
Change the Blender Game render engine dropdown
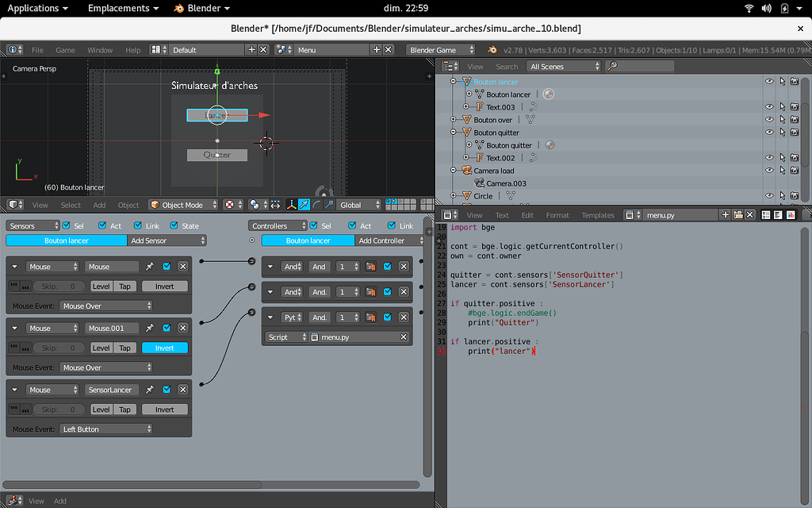click(x=441, y=50)
